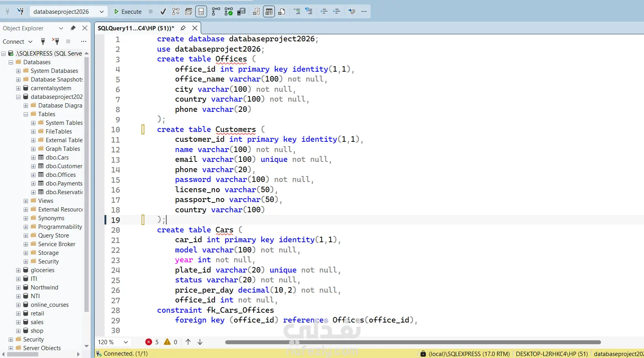Click the Object Explorer horizontal scrollbar
The image size is (644, 358).
(x=22, y=354)
